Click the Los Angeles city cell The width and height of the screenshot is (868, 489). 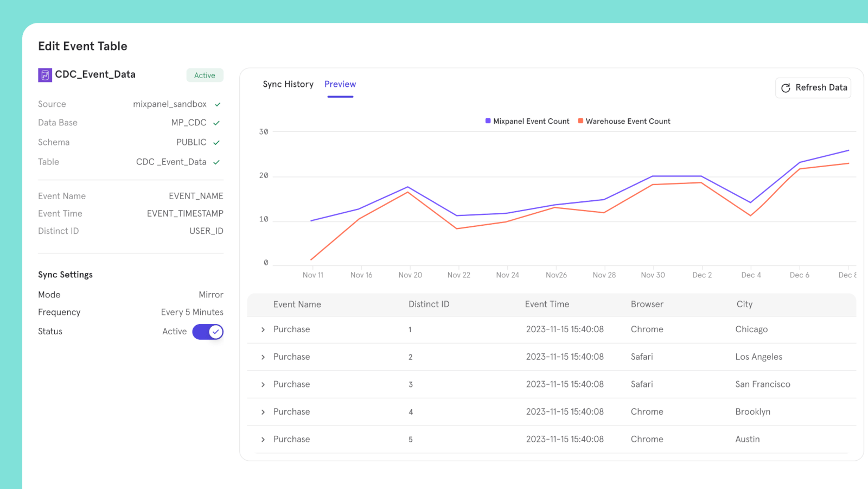(x=759, y=357)
